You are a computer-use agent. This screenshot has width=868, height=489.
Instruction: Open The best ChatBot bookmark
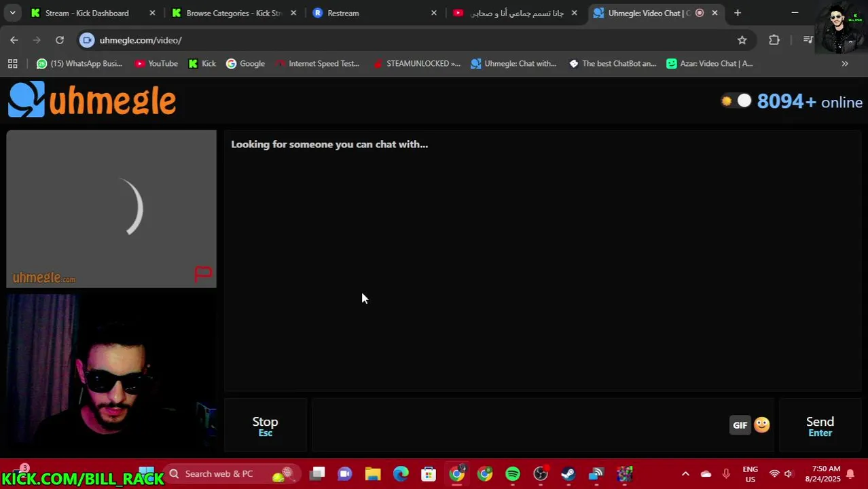tap(613, 63)
